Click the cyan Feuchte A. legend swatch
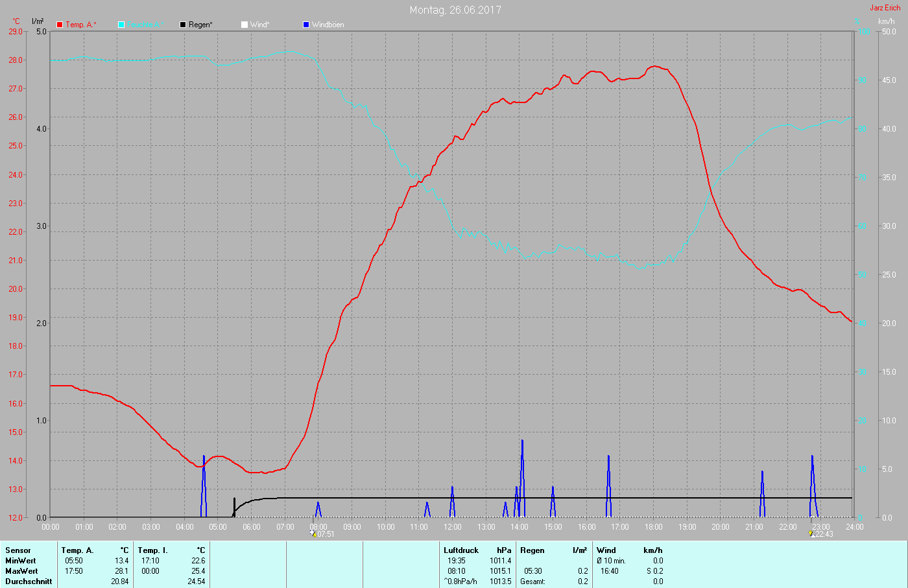This screenshot has height=588, width=908. tap(121, 25)
